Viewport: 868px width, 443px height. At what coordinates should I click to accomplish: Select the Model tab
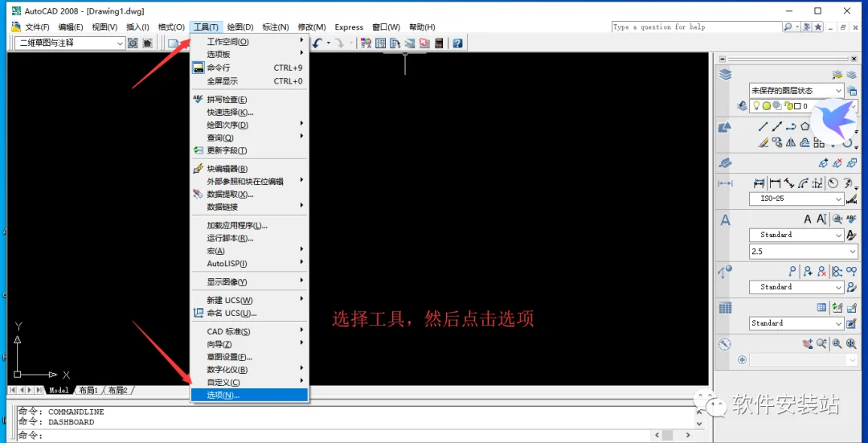(58, 391)
